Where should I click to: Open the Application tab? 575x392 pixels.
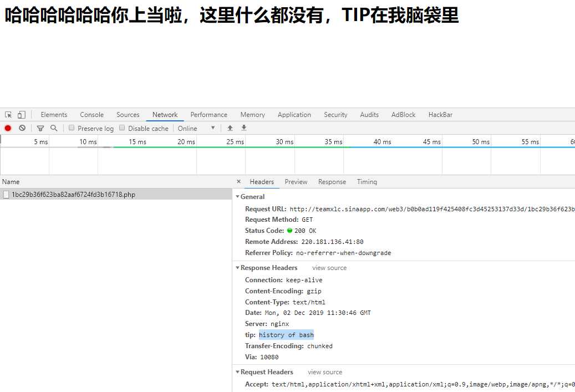(x=294, y=115)
